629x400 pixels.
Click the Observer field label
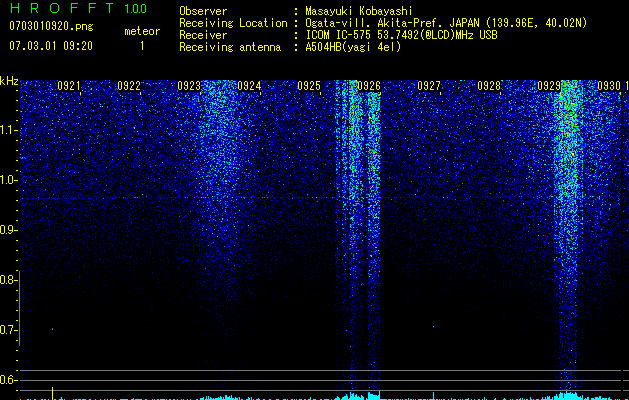click(203, 11)
